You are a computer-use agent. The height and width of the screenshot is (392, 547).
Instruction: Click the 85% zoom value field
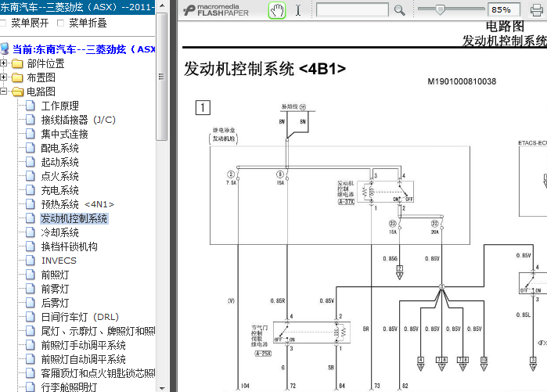[504, 9]
